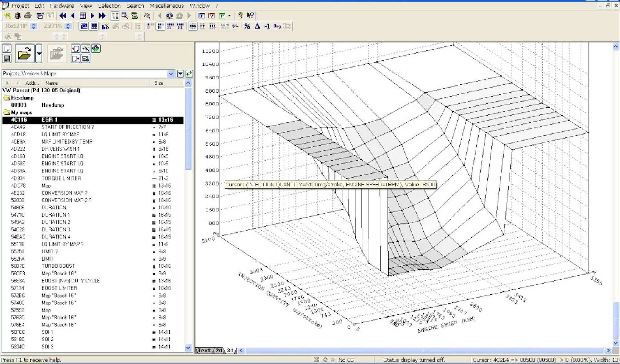The height and width of the screenshot is (364, 620).
Task: Collapse the My maps folder
Action: 7,112
